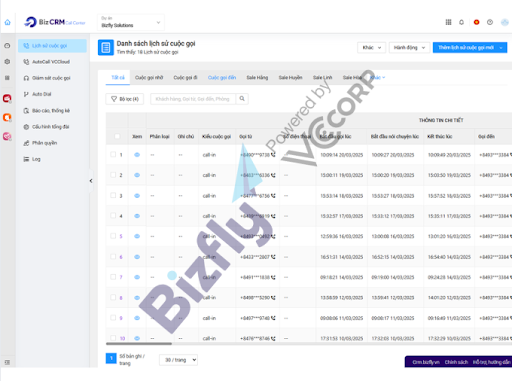The width and height of the screenshot is (512, 381).
Task: Open the Bộ lọc (4) filter button
Action: 125,99
